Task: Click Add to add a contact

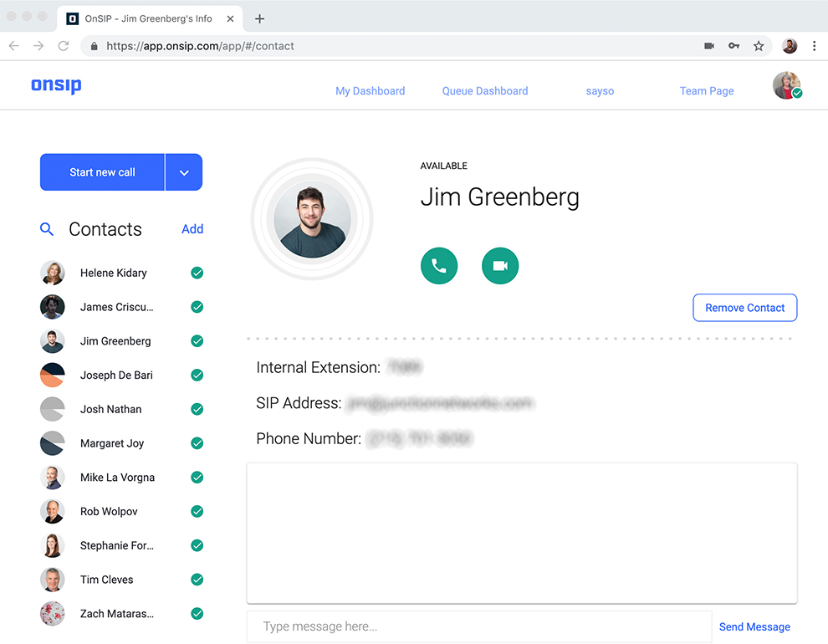Action: 192,229
